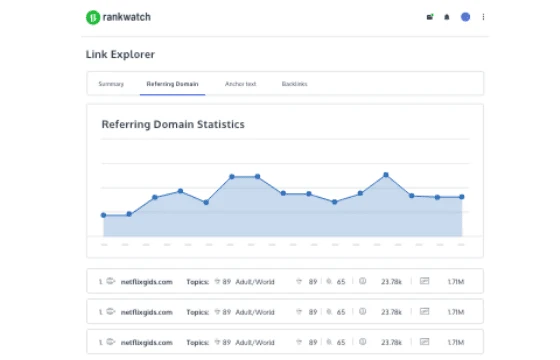Click the magnifier icon beside 65, second row
This screenshot has height=360, width=560.
coord(329,312)
